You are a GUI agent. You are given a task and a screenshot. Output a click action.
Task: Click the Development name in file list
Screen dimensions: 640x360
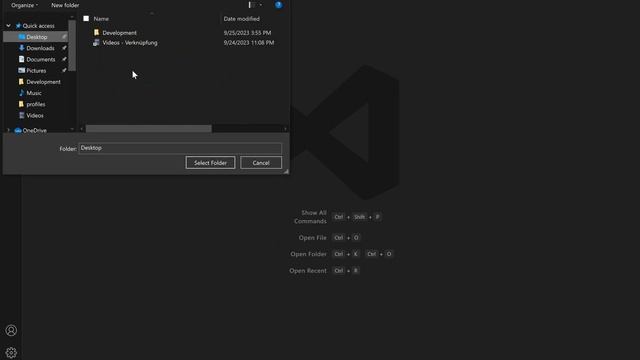tap(120, 33)
